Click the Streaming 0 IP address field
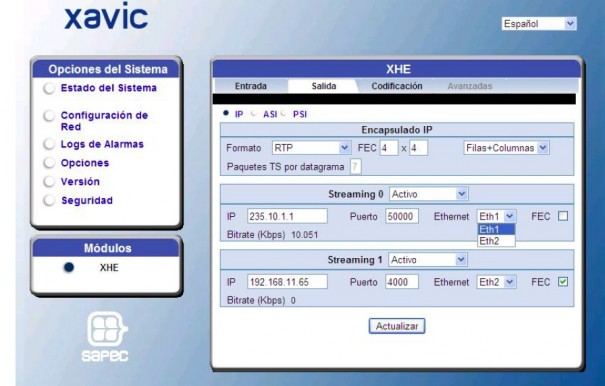Viewport: 605px width, 386px height. point(287,216)
